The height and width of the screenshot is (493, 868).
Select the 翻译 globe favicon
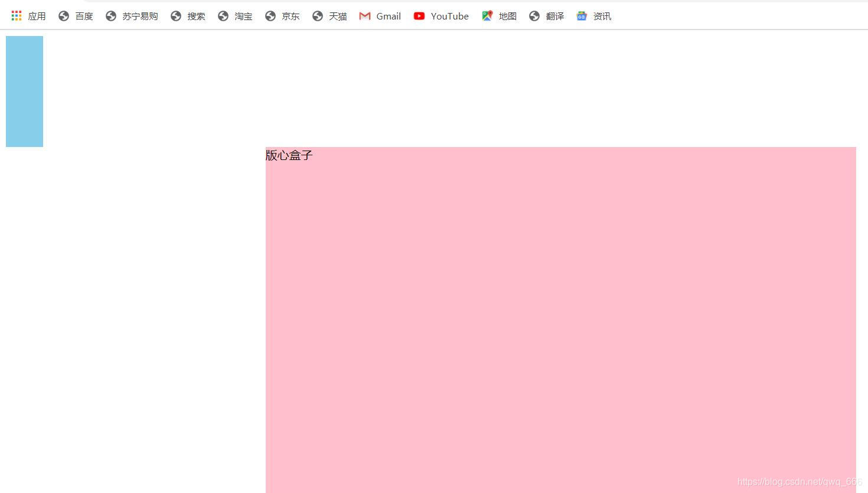pos(534,16)
